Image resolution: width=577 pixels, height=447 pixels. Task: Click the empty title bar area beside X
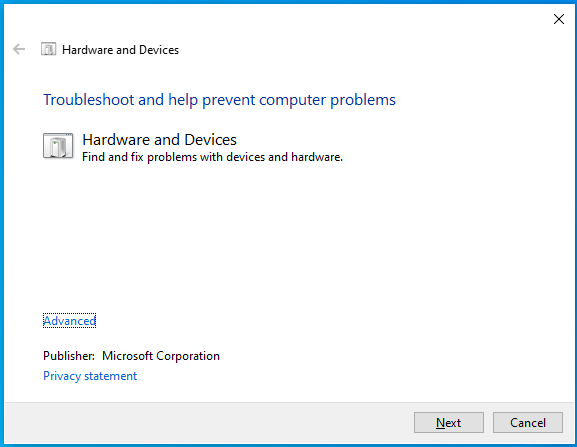tap(276, 19)
